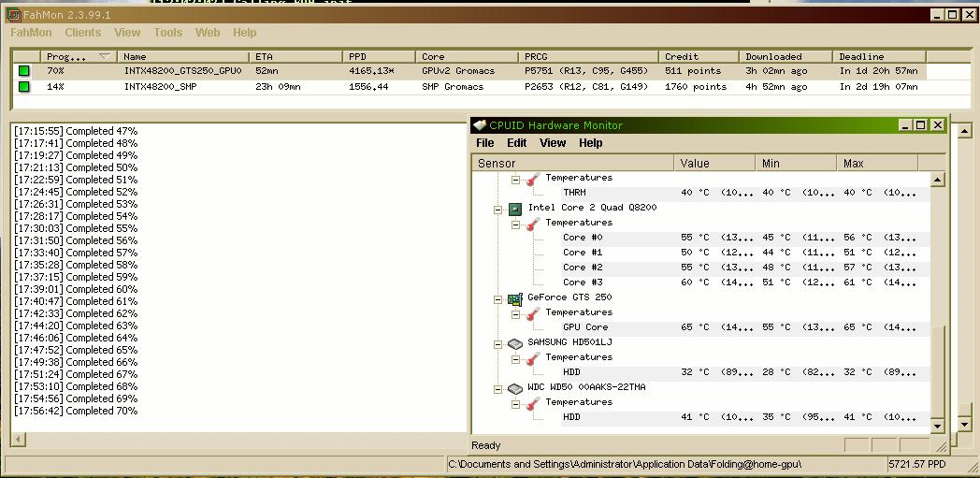Collapse the GeForce GTS 250 node

498,299
